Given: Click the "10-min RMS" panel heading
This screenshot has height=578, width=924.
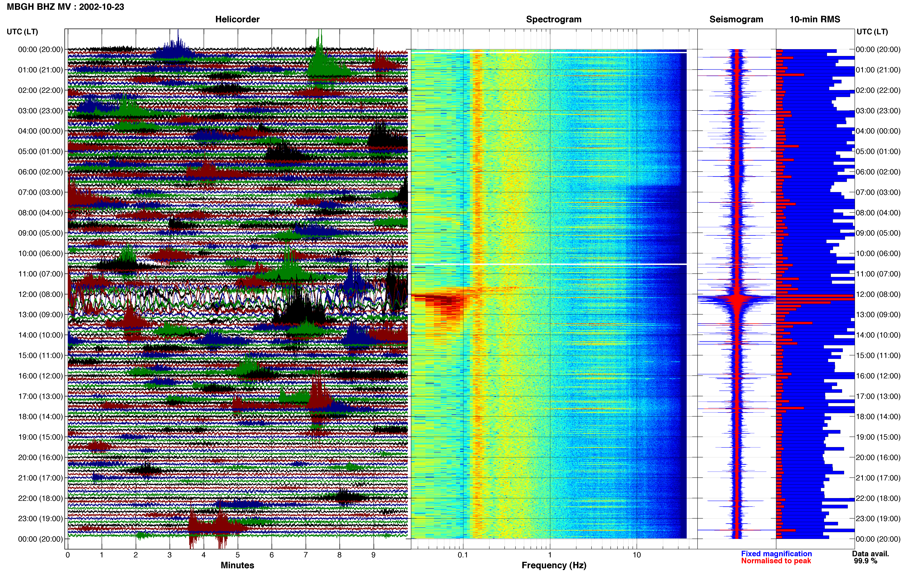Looking at the screenshot, I should 815,20.
